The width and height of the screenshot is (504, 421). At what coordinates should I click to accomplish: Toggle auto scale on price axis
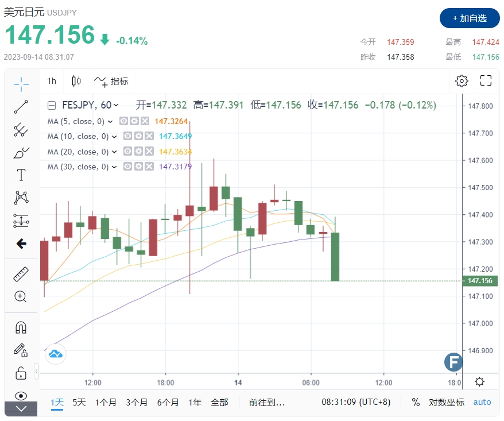[x=482, y=402]
